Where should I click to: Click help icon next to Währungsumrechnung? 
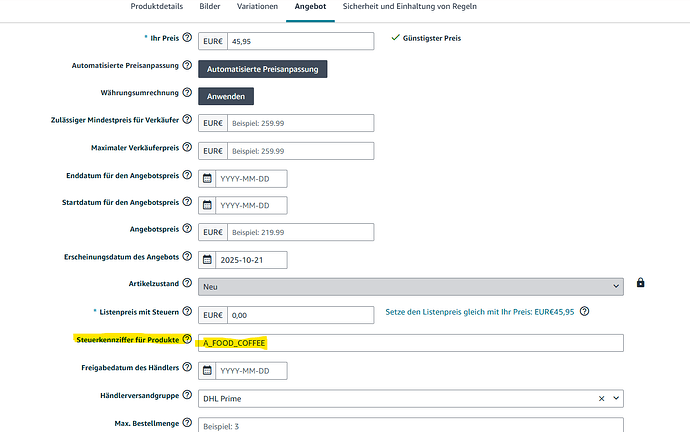[x=187, y=93]
